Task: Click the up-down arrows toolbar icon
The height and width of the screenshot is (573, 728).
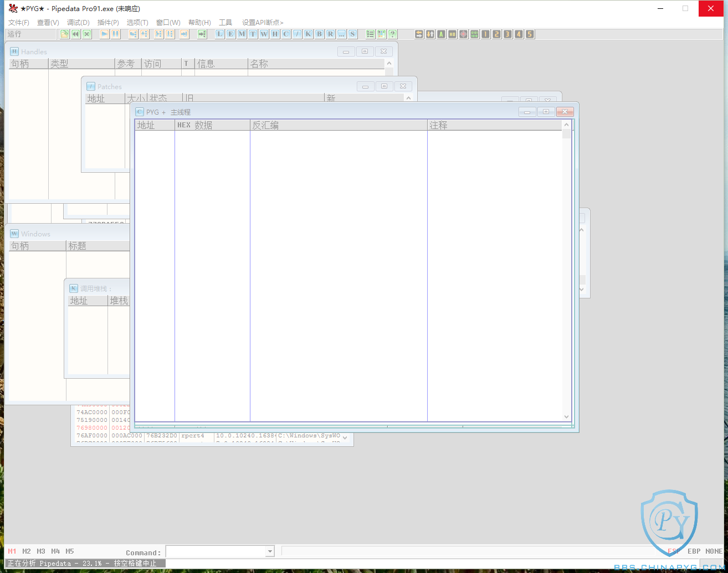Action: 430,34
